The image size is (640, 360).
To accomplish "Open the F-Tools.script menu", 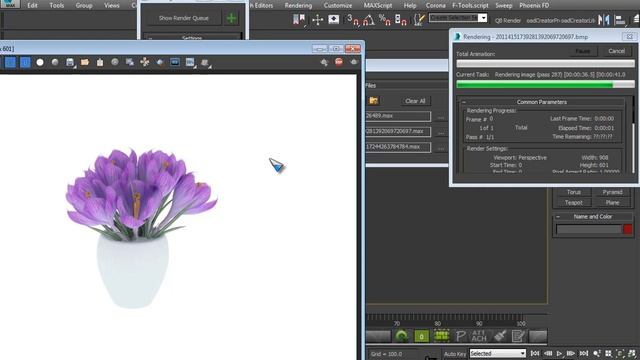I will coord(470,5).
